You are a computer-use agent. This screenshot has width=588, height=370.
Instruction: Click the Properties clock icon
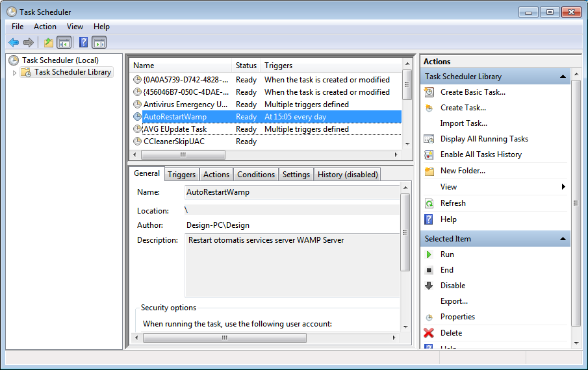point(429,317)
